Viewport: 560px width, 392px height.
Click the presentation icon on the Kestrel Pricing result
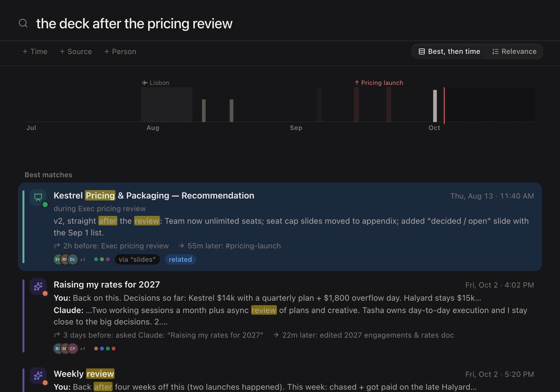(x=38, y=197)
